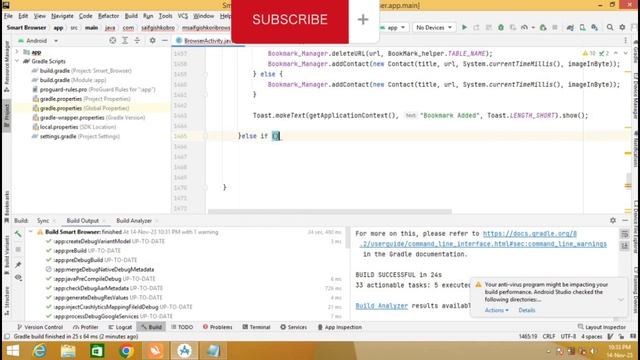Open editor tabs three-dot options menu
Image resolution: width=640 pixels, height=360 pixels.
pos(625,40)
